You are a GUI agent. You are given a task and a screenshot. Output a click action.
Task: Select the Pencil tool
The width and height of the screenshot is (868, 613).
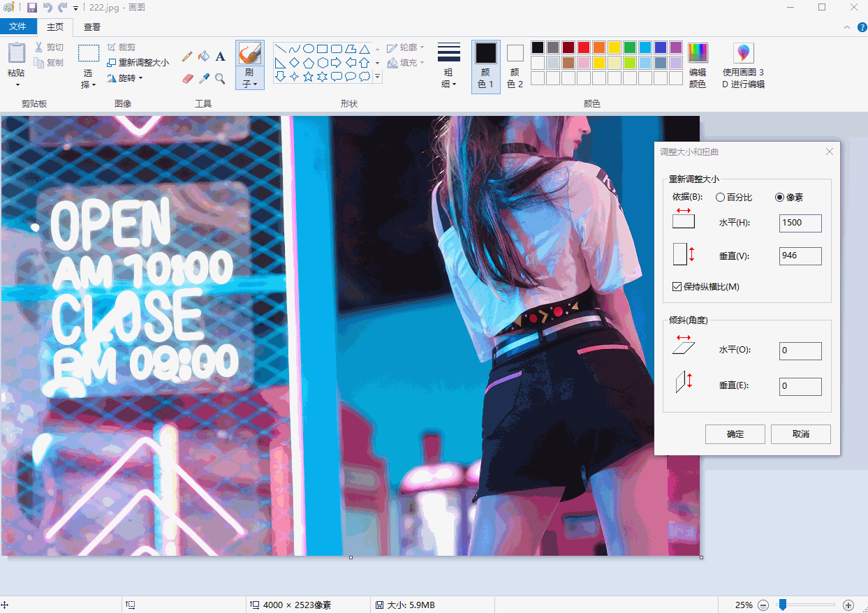pyautogui.click(x=187, y=57)
